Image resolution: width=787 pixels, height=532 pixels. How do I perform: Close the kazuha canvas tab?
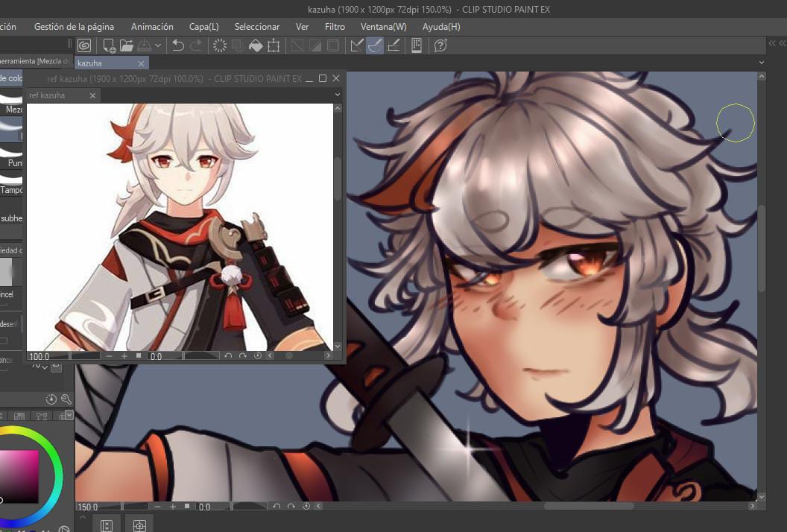(141, 63)
